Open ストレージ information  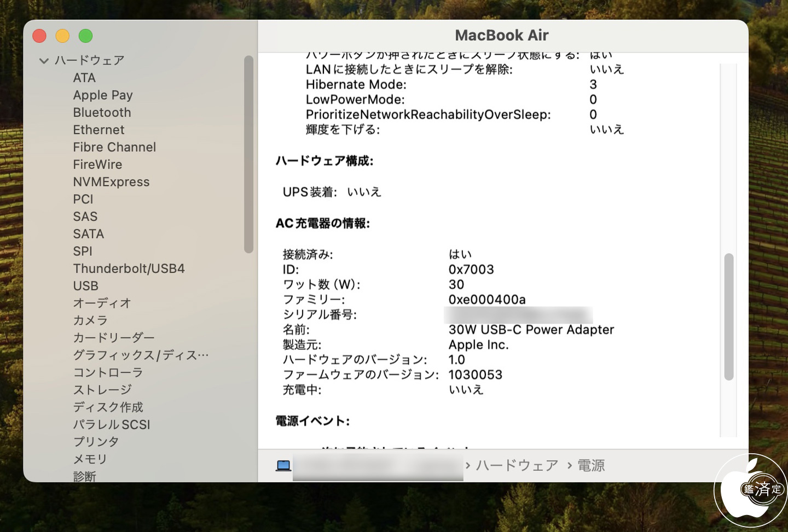102,390
